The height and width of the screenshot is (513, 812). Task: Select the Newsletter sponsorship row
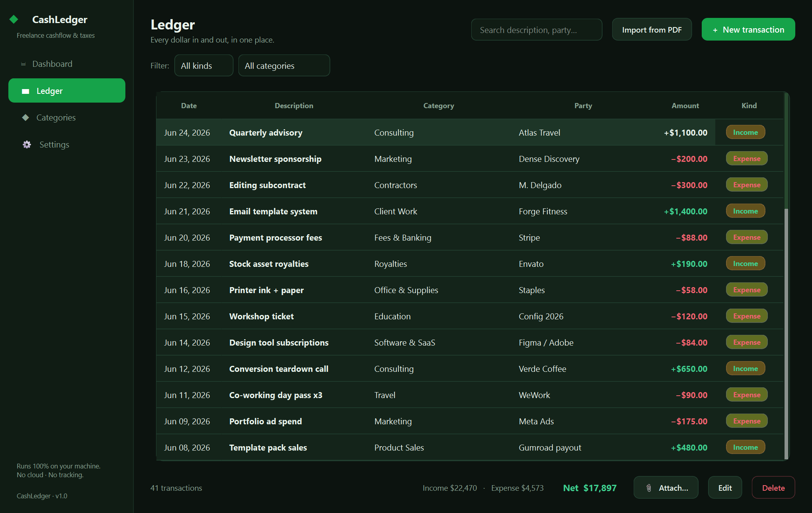point(470,159)
